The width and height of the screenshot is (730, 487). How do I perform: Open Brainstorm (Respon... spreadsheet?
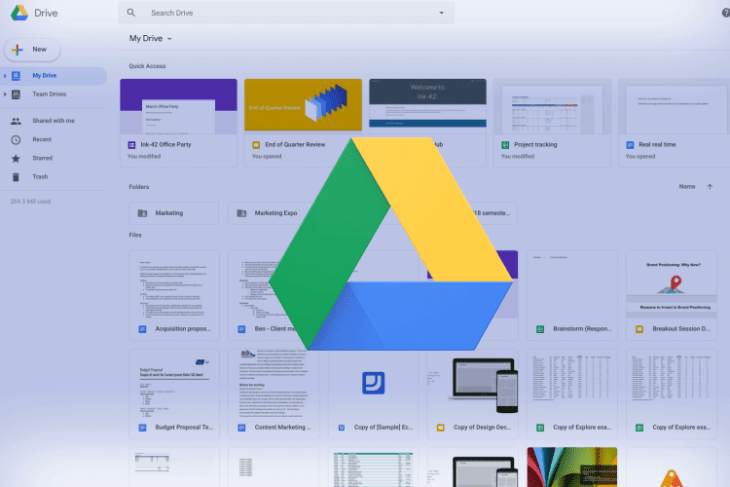tap(572, 295)
